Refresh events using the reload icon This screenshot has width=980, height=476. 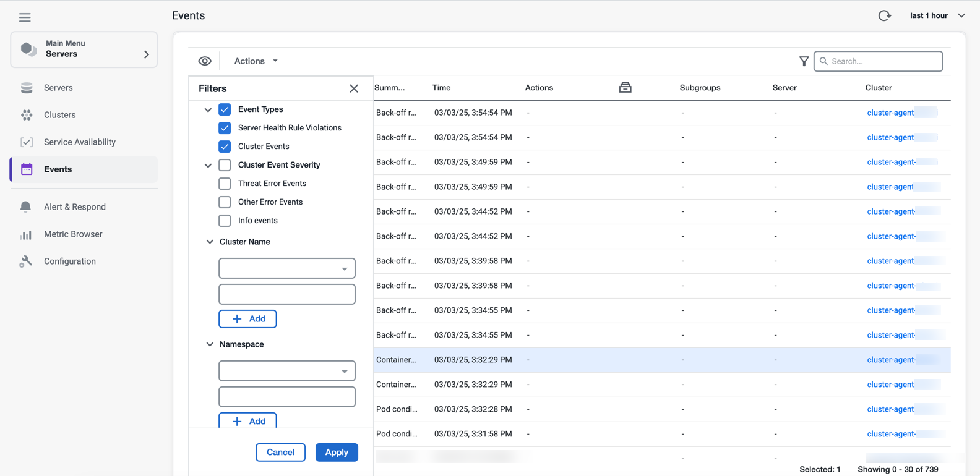(885, 15)
